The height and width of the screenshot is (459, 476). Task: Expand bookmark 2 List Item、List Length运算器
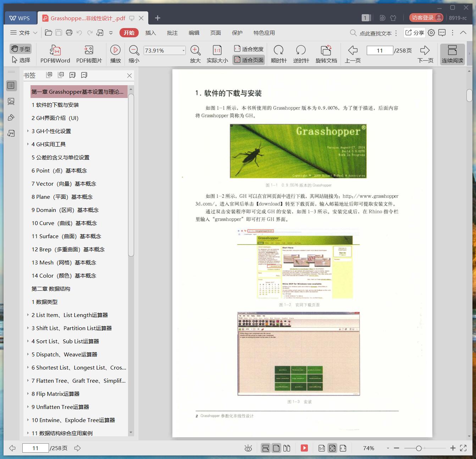point(28,315)
